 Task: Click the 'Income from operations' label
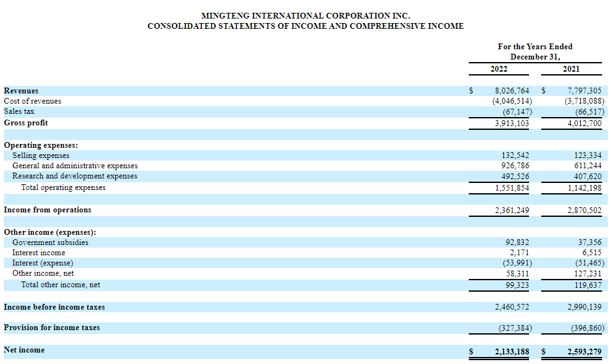47,210
